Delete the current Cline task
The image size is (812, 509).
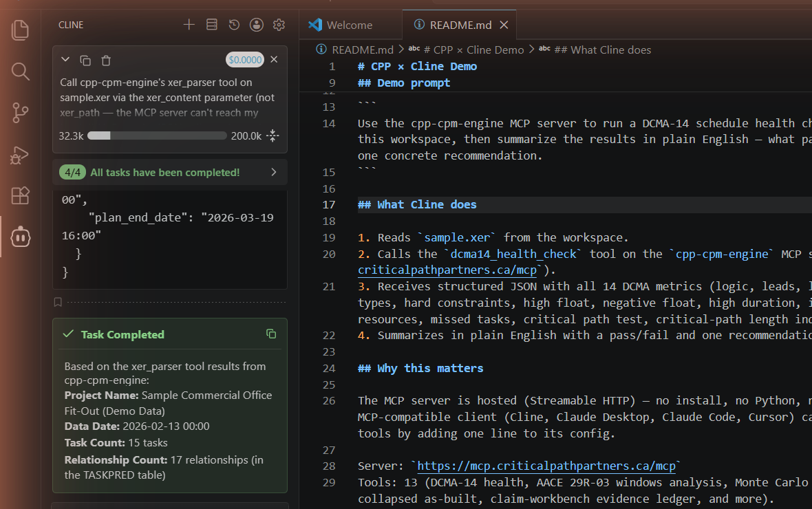[x=106, y=61]
